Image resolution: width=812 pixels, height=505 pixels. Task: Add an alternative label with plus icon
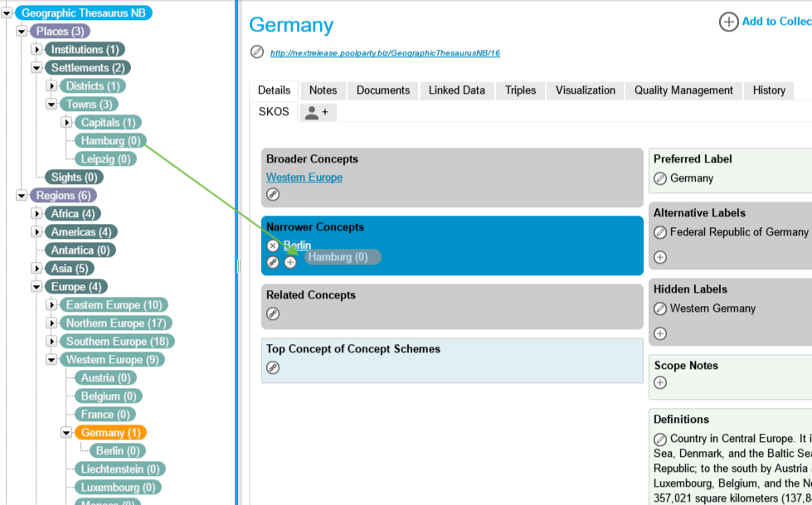coord(660,257)
